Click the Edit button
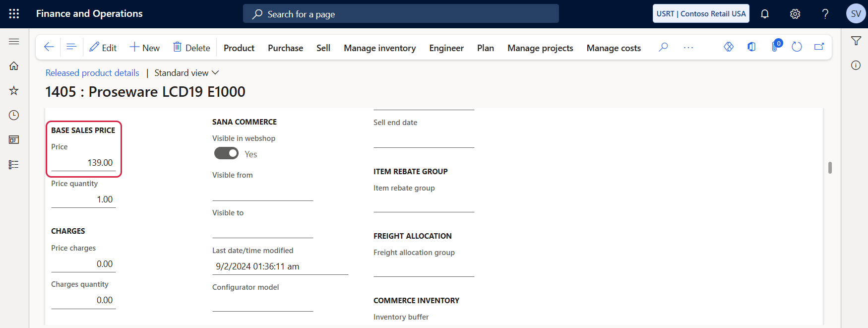 pyautogui.click(x=103, y=48)
